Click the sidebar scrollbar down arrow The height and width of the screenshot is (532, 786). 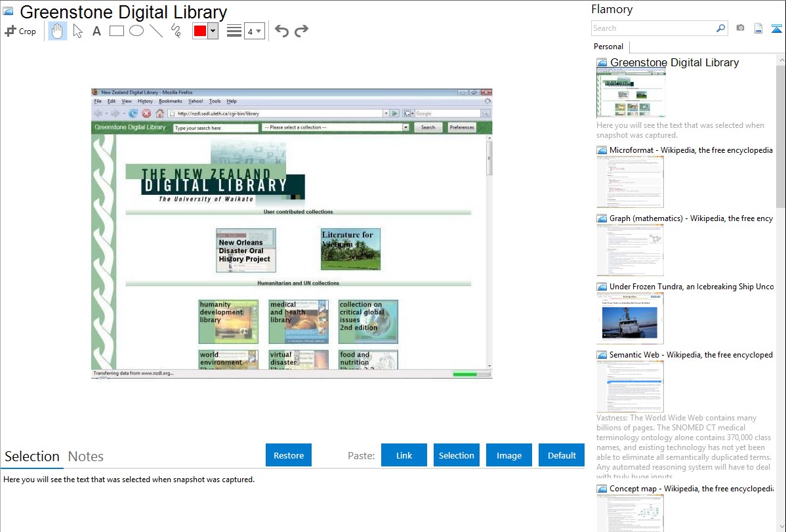pyautogui.click(x=781, y=526)
